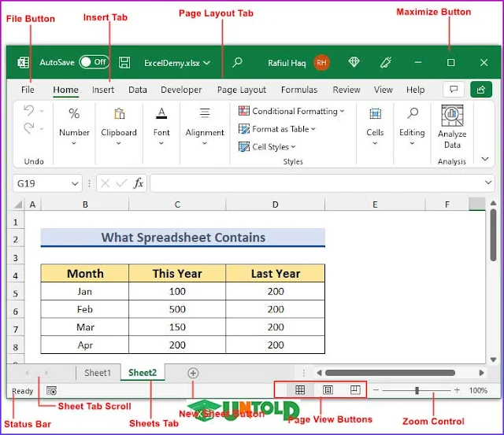Click the search magnifier in title bar
This screenshot has width=504, height=435.
point(237,62)
